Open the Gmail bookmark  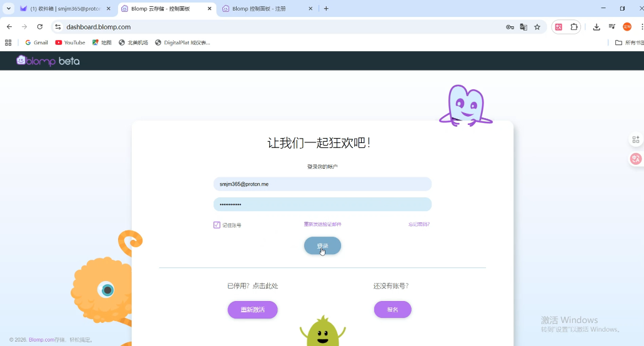click(37, 42)
